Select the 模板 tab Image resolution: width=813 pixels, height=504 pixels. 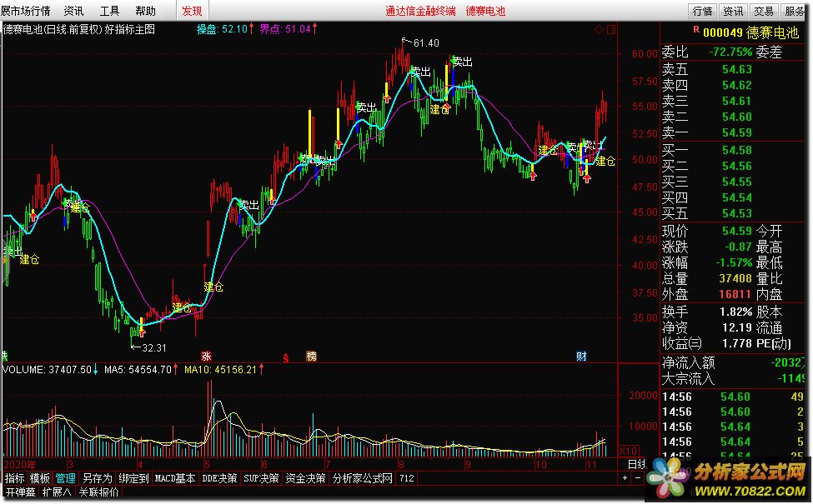click(x=40, y=478)
